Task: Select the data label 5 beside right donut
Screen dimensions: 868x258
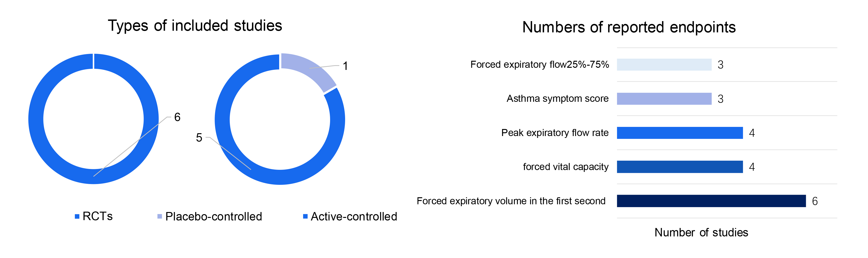Action: 199,137
